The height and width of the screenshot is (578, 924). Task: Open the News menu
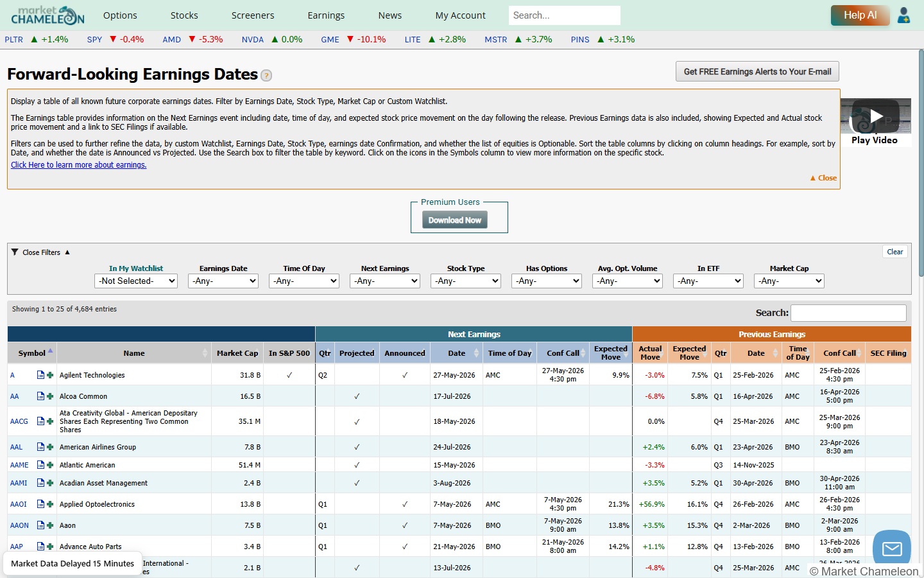pos(390,15)
